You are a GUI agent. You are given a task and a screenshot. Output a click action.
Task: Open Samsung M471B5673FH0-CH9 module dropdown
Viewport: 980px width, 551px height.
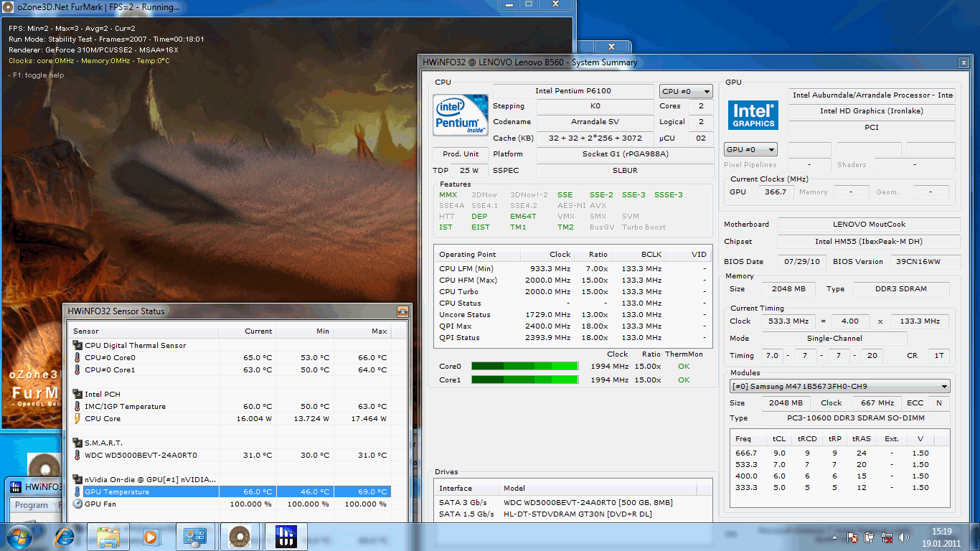coord(839,386)
